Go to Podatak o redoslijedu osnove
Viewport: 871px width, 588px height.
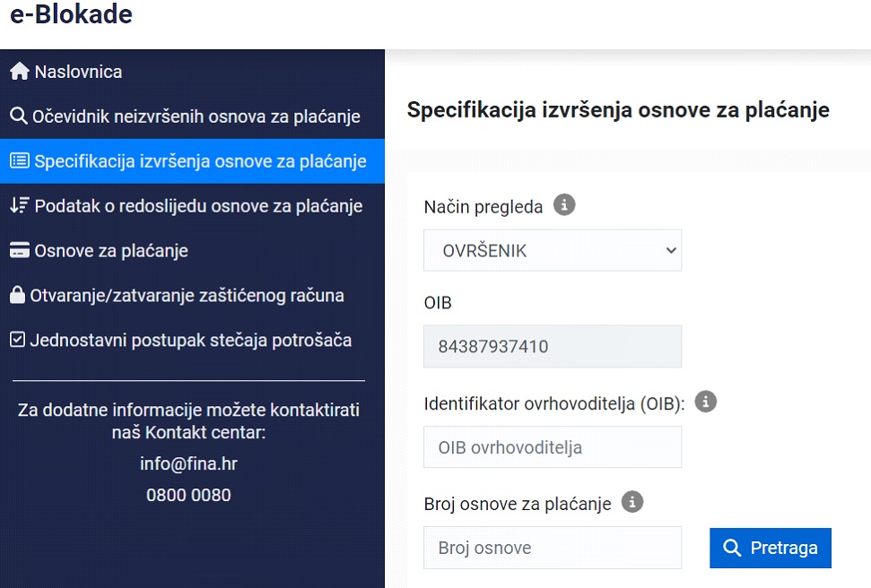198,206
